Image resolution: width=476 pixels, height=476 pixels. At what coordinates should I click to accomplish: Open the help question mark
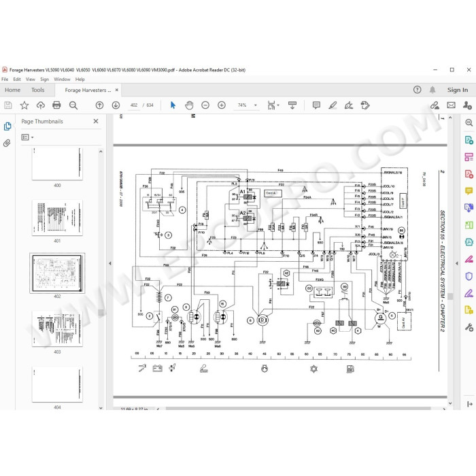(417, 90)
